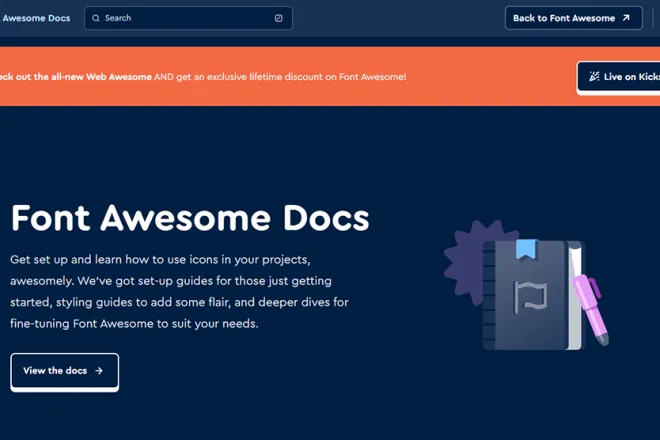This screenshot has height=440, width=660.
Task: Click the slash shortcut icon in the search box
Action: pyautogui.click(x=279, y=18)
